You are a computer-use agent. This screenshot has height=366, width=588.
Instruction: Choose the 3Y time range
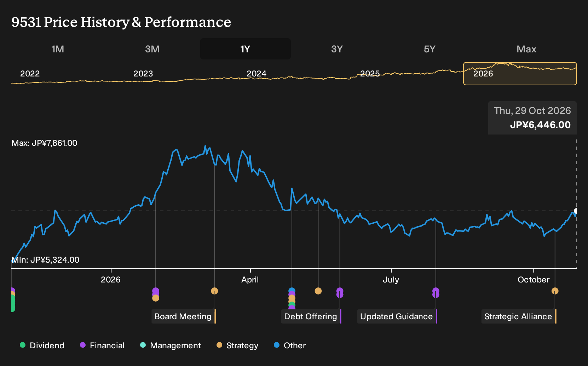tap(337, 49)
